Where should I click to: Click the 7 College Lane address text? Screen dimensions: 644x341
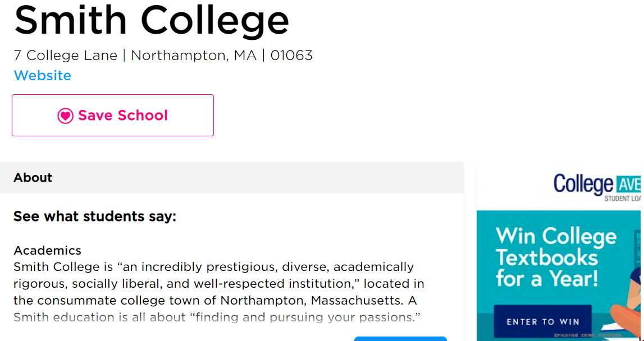65,56
